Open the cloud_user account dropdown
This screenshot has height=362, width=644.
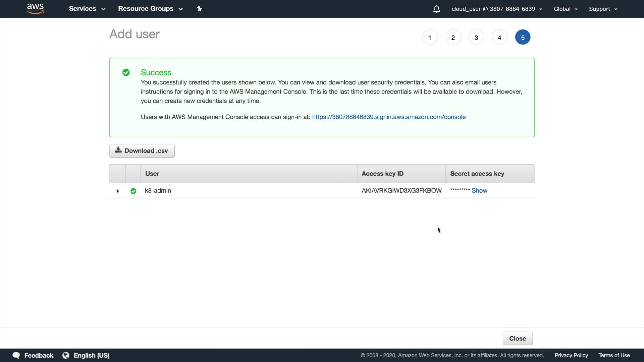pyautogui.click(x=496, y=9)
